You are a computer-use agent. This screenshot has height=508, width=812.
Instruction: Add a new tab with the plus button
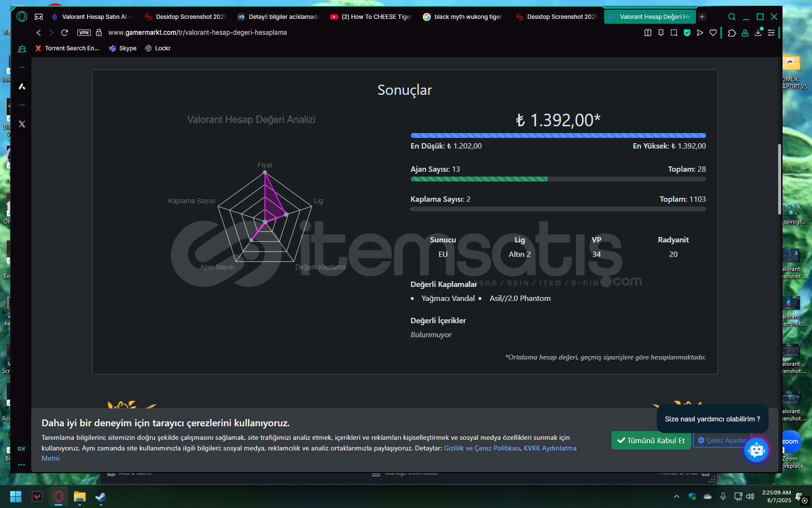(702, 16)
